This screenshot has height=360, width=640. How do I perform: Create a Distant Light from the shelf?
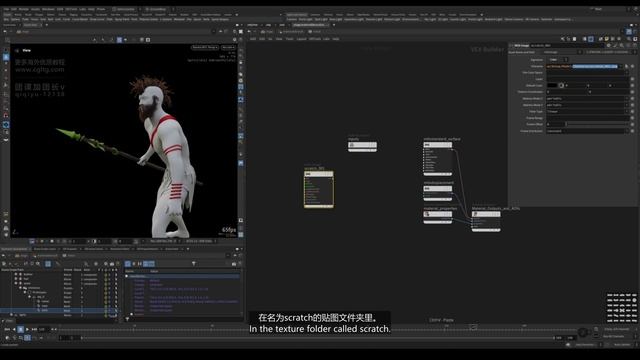click(x=391, y=19)
